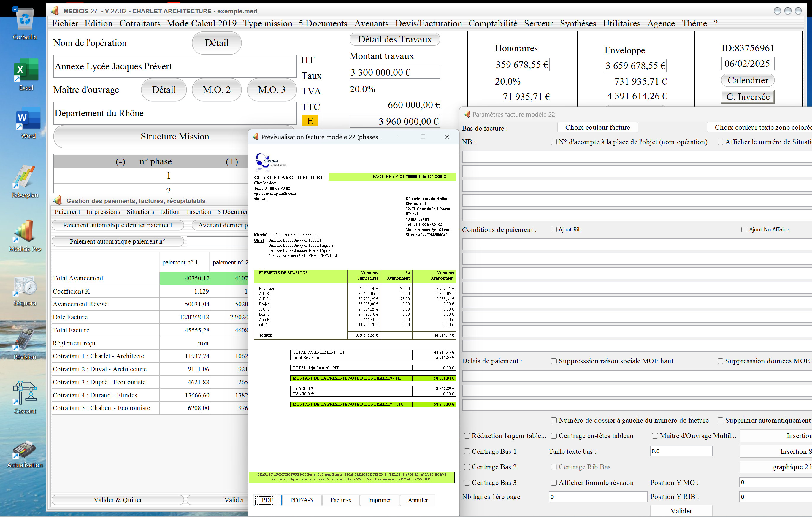Image resolution: width=812 pixels, height=517 pixels.
Task: Click the Factur-x button
Action: (x=341, y=500)
